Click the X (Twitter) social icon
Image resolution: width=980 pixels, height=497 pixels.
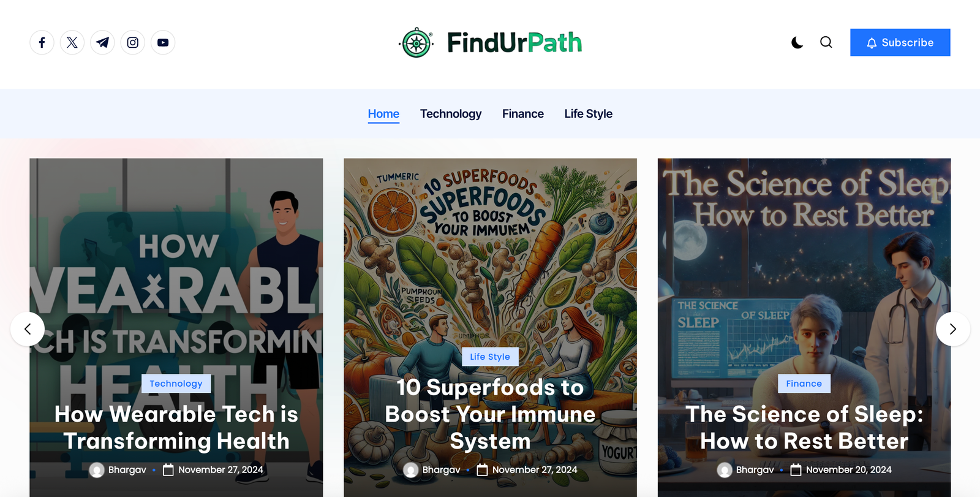tap(72, 42)
